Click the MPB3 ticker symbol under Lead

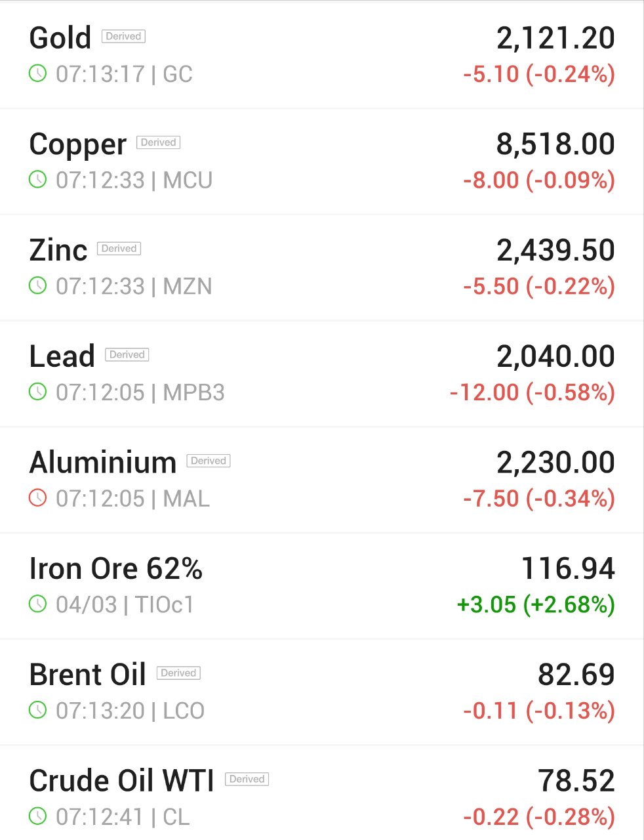coord(194,392)
